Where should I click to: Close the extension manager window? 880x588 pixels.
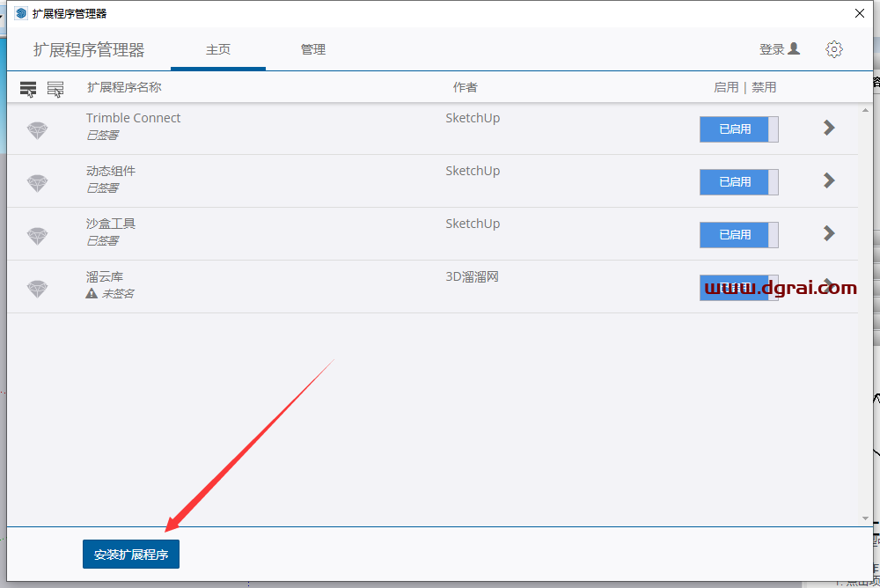pos(859,13)
